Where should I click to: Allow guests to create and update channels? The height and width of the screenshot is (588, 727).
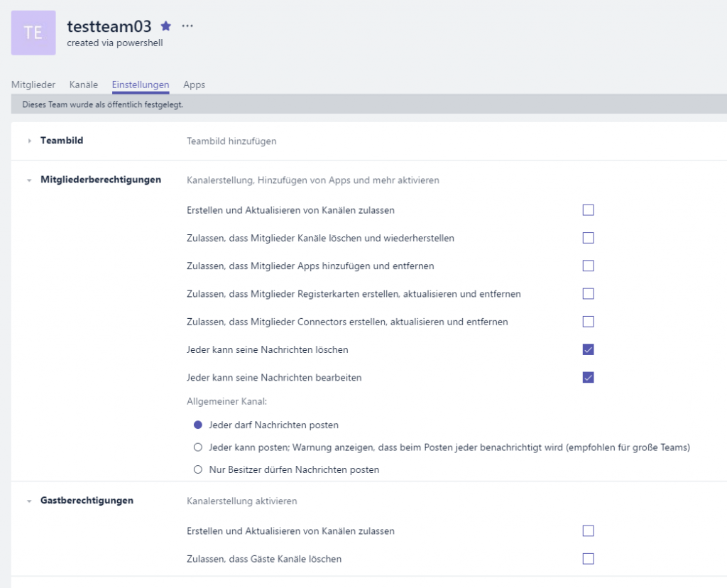click(588, 530)
